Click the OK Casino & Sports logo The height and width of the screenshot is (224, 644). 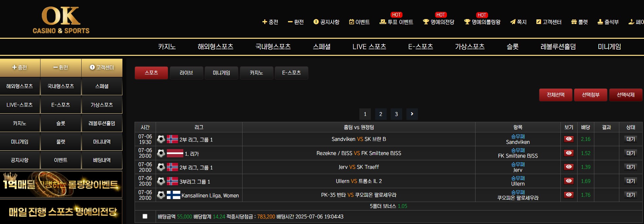click(x=61, y=20)
